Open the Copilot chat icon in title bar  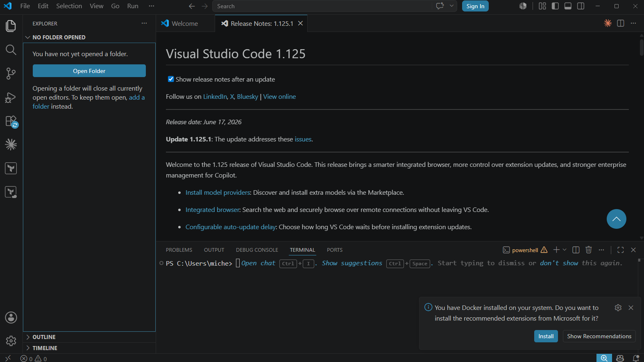pos(440,6)
